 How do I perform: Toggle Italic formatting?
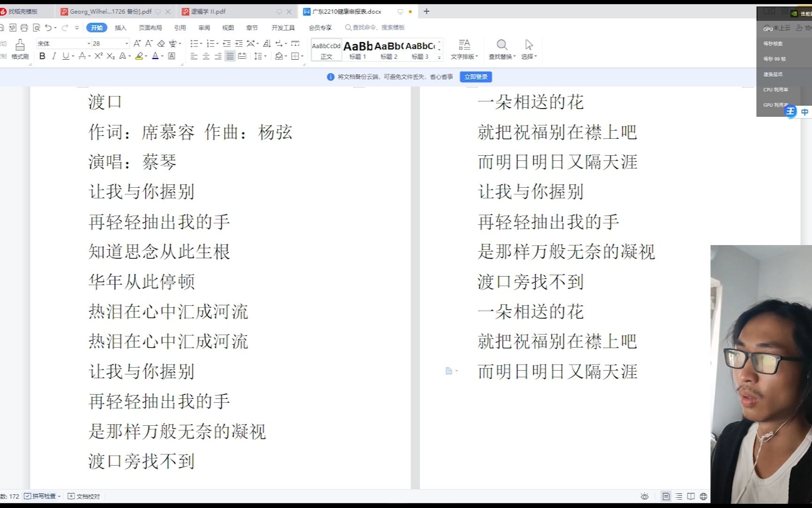[x=54, y=56]
